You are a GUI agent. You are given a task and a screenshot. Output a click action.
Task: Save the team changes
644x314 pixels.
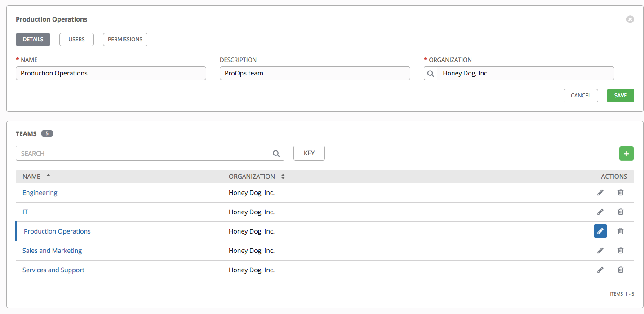620,96
